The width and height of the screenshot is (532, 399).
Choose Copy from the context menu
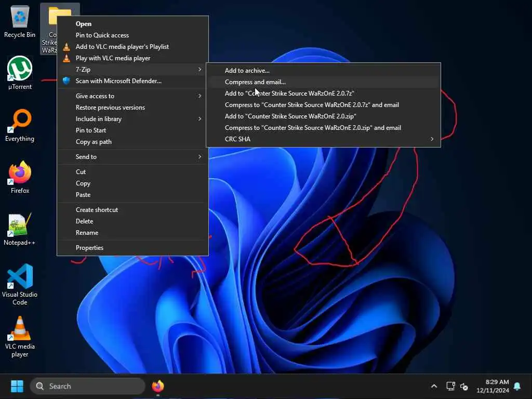click(x=132, y=183)
